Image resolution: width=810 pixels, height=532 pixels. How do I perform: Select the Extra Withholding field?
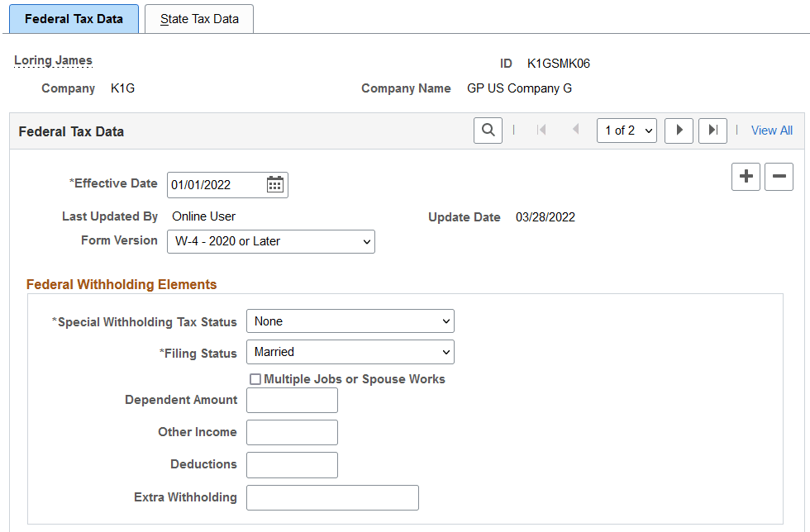click(332, 497)
